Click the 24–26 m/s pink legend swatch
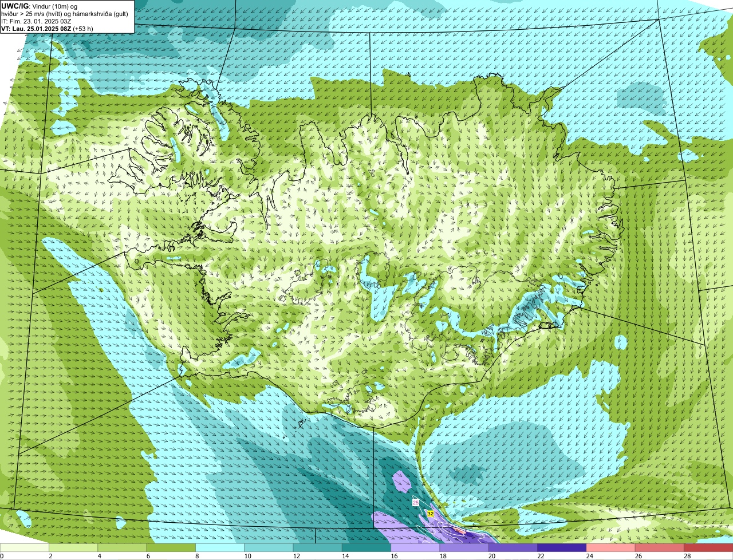733x560 pixels. point(611,548)
